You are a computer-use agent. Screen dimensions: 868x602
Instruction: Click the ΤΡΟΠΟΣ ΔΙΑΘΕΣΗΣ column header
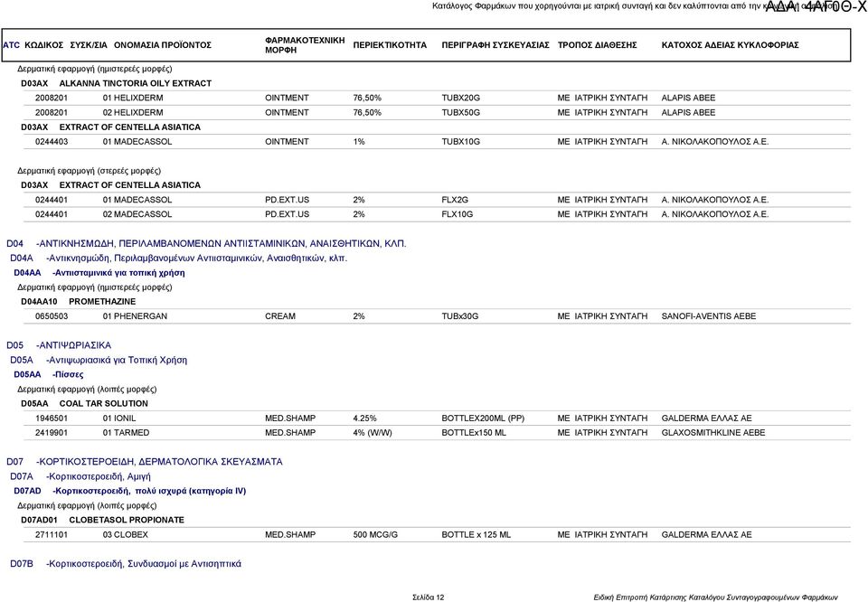coord(597,45)
